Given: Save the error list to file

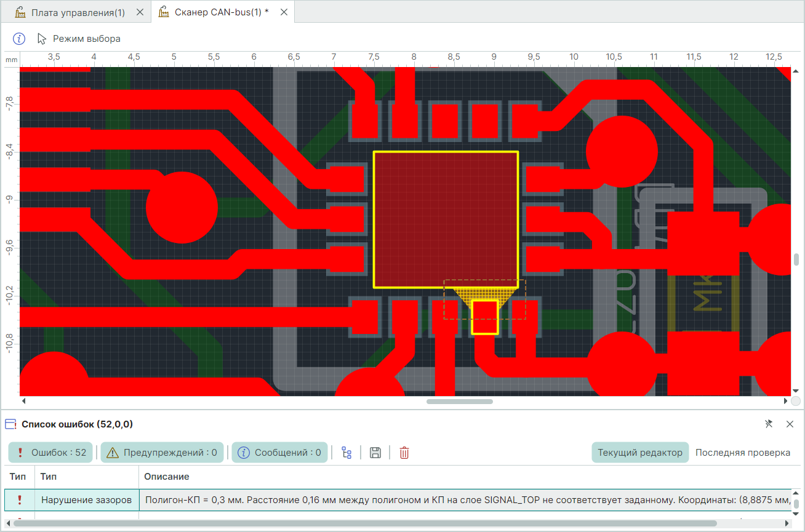Looking at the screenshot, I should (375, 453).
